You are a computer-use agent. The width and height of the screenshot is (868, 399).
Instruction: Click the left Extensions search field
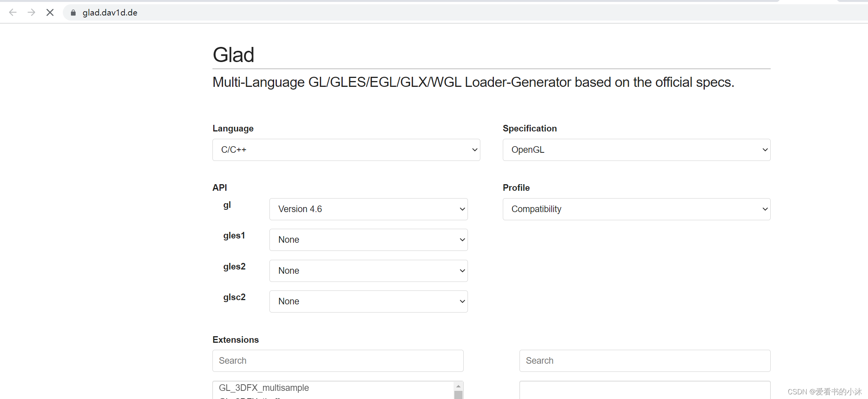point(338,361)
